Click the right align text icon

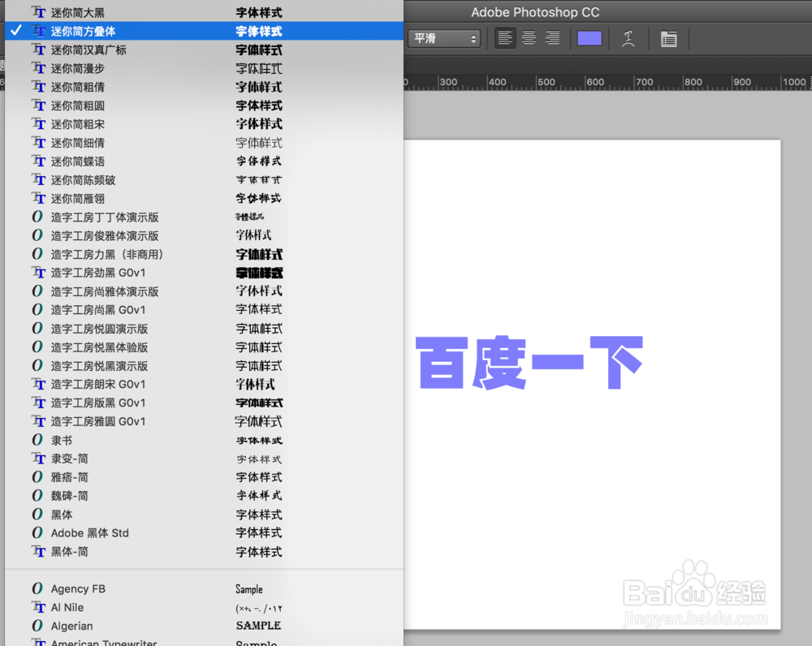coord(552,38)
